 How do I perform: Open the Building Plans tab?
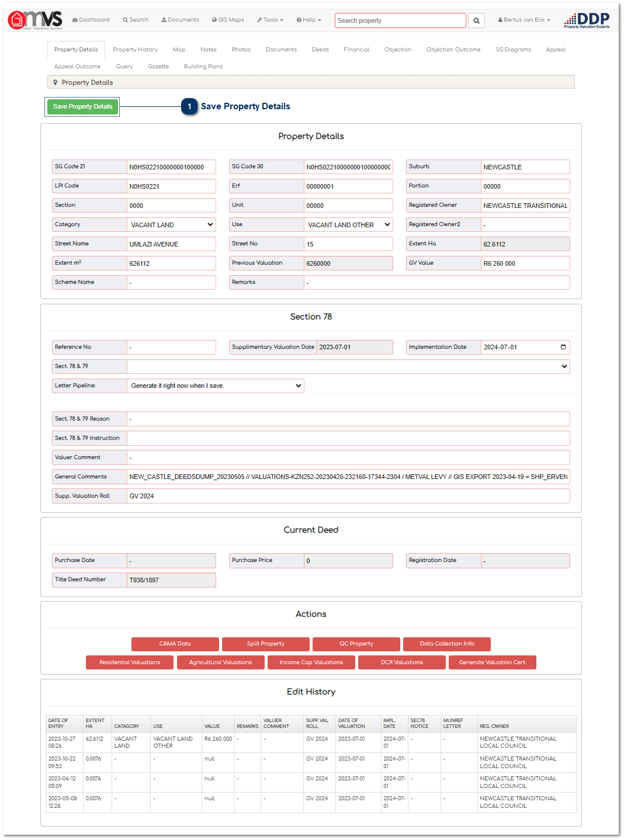pyautogui.click(x=203, y=67)
